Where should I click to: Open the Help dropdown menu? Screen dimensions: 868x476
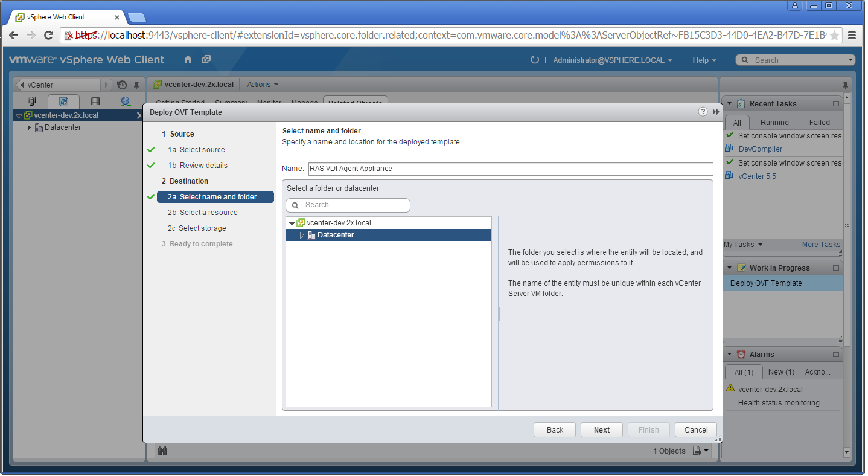click(x=704, y=60)
